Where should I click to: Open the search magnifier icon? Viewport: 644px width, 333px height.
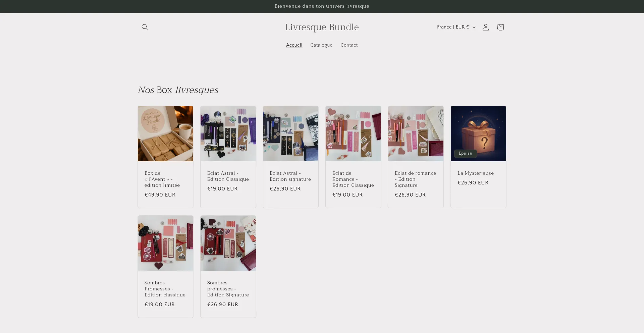(x=145, y=27)
